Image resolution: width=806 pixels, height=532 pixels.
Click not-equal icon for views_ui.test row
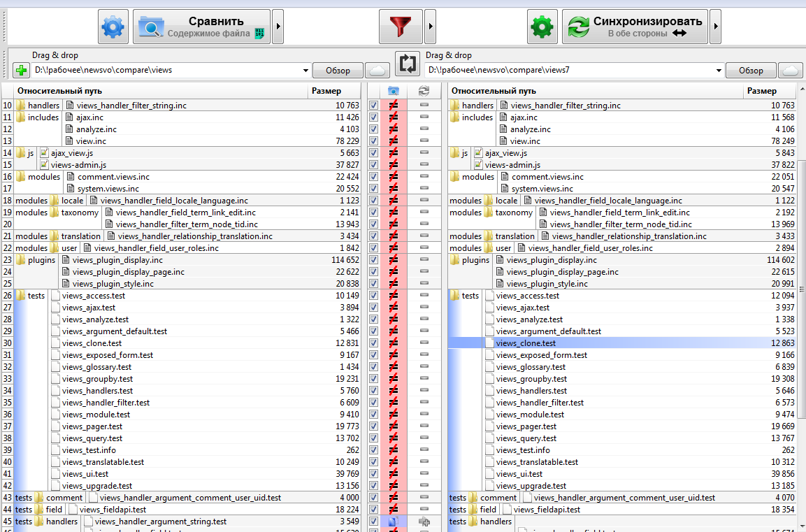(394, 473)
